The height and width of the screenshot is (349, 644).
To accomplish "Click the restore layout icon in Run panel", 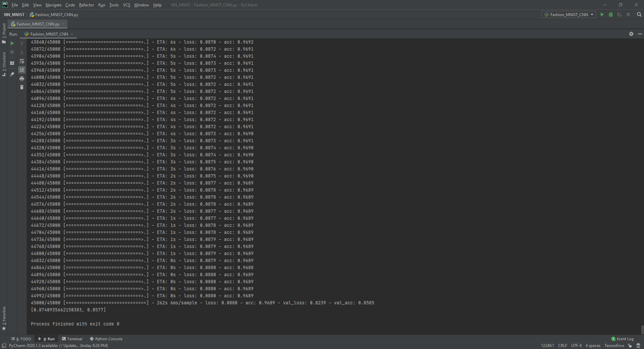I will [x=12, y=63].
